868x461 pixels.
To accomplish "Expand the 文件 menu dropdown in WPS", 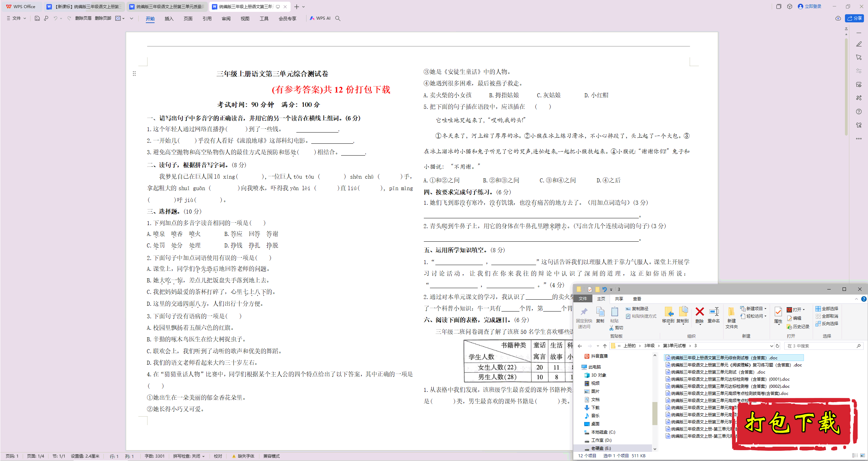I will point(17,18).
